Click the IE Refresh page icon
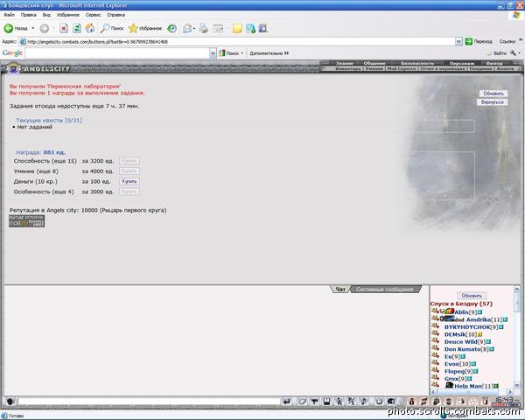The width and height of the screenshot is (525, 420). click(77, 29)
